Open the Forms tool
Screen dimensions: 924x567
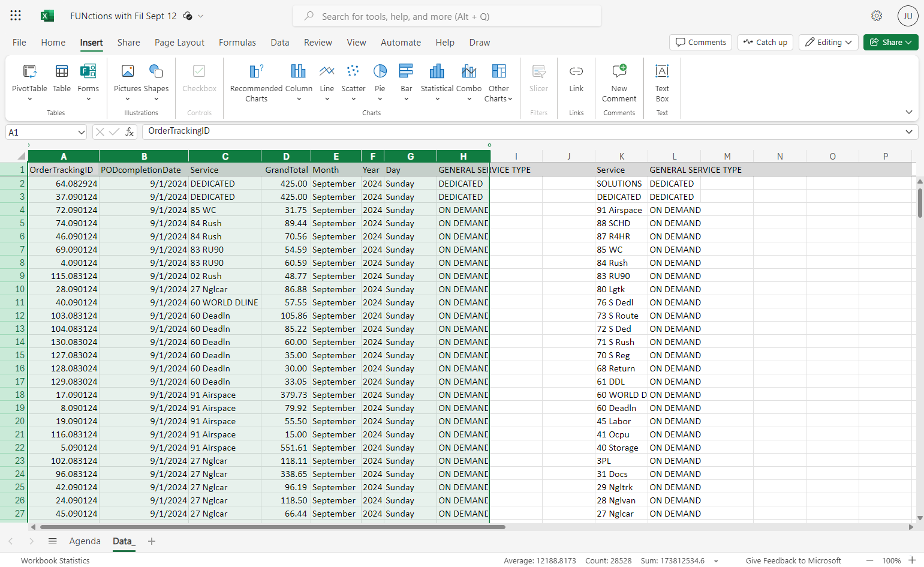pyautogui.click(x=88, y=82)
